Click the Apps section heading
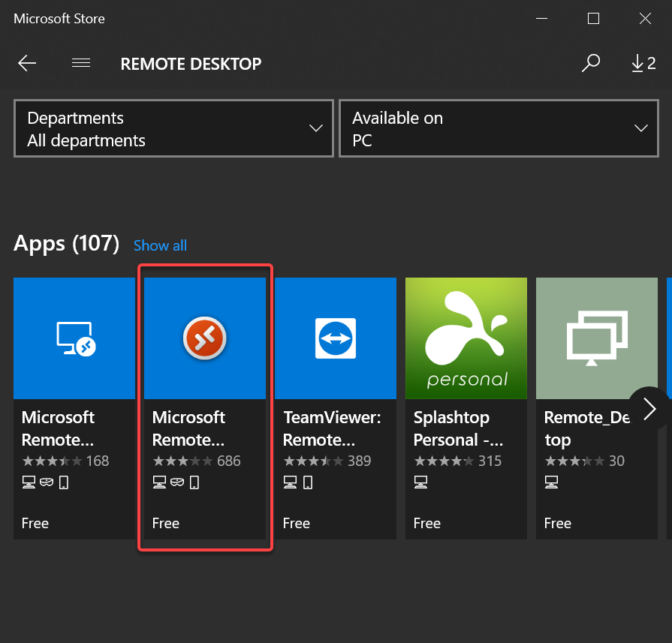 click(66, 243)
